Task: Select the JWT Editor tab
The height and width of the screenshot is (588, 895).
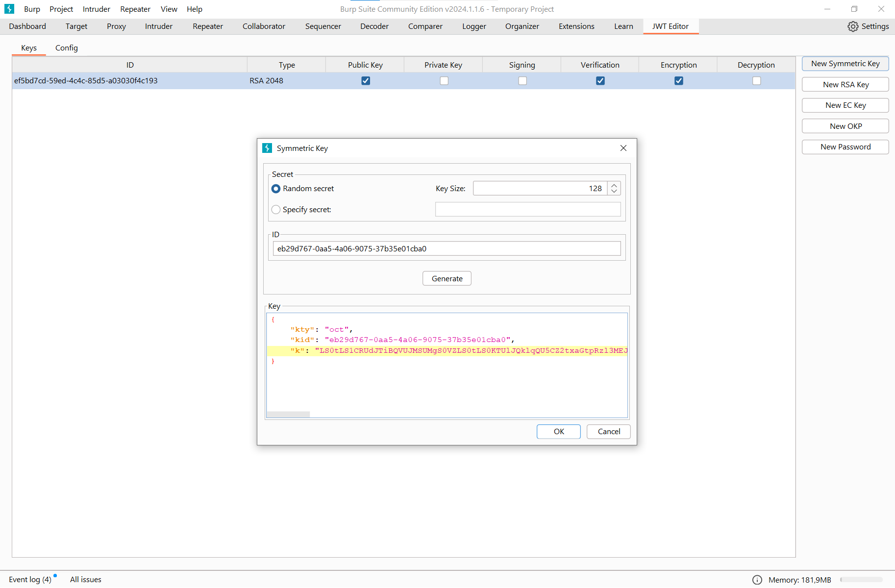Action: coord(671,26)
